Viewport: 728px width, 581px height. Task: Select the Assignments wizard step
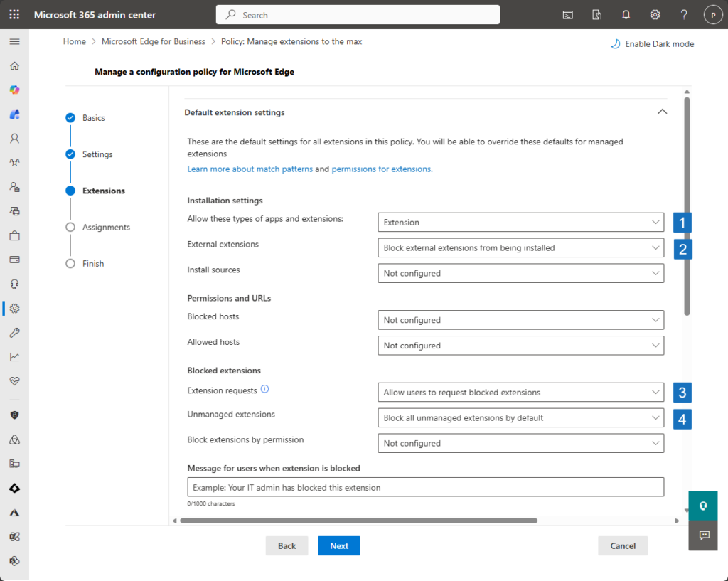pyautogui.click(x=106, y=228)
